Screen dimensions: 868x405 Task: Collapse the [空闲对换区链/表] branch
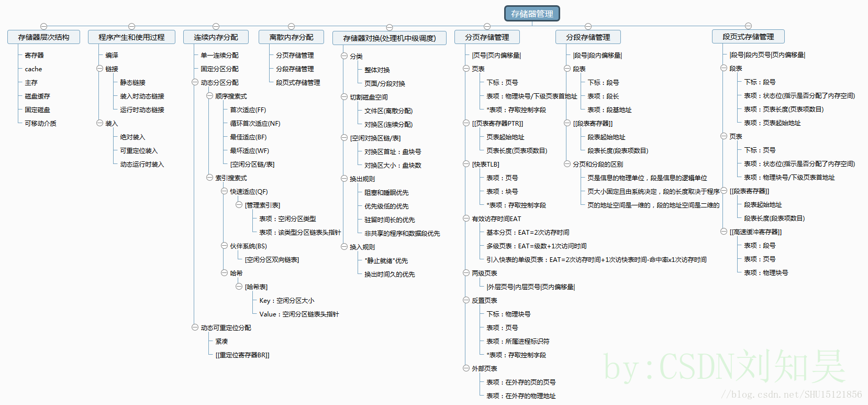pos(344,138)
